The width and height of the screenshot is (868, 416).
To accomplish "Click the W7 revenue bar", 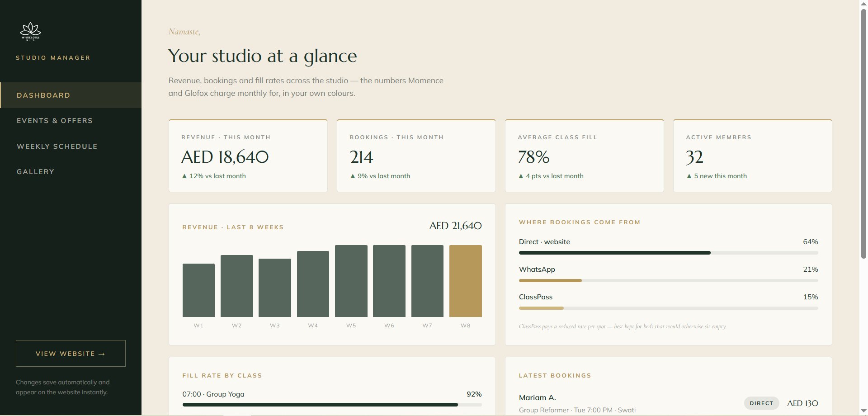I will (x=427, y=281).
